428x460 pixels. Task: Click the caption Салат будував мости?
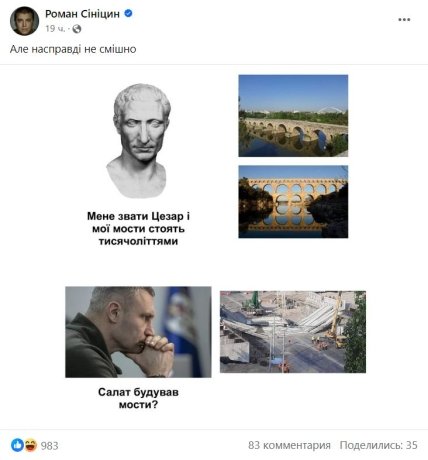(138, 398)
